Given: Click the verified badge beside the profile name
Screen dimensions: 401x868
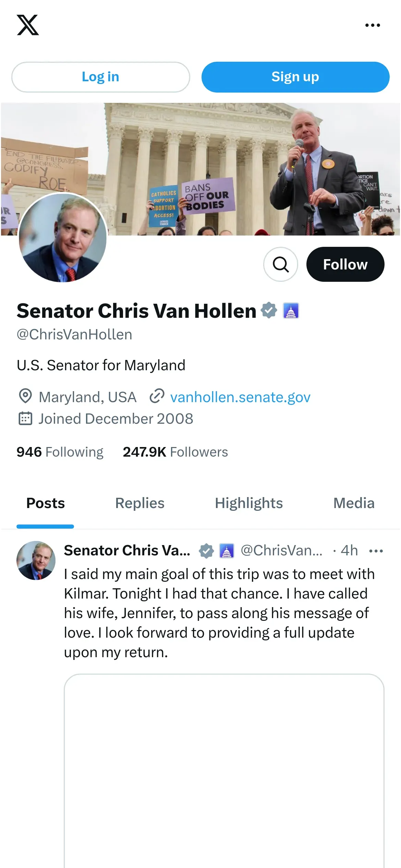Looking at the screenshot, I should 269,310.
